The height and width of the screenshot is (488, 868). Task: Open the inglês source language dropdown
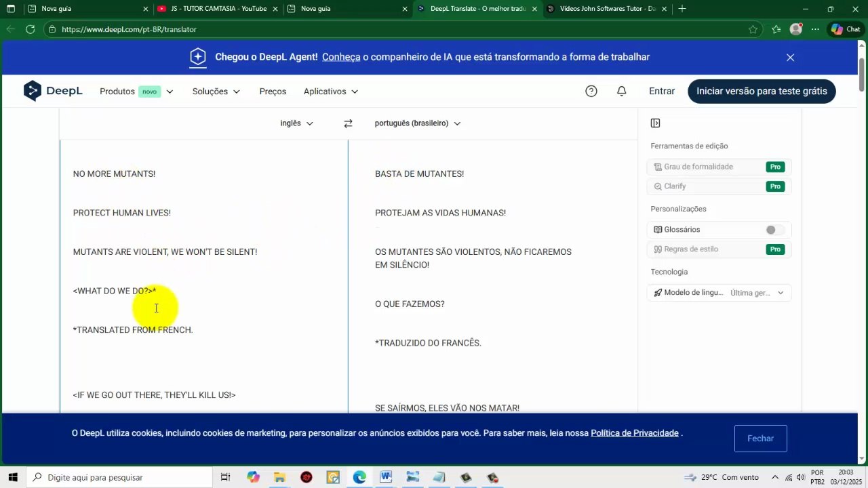click(297, 123)
